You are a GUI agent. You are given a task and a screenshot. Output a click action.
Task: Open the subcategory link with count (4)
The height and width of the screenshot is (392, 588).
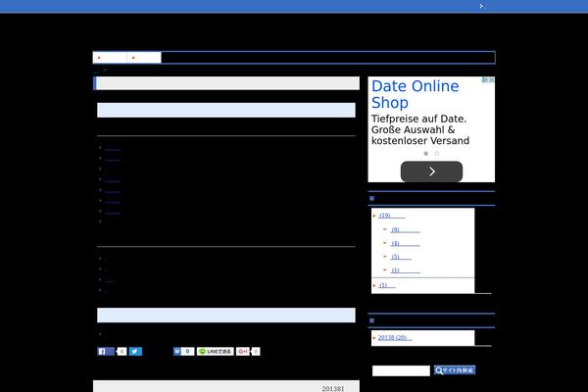[405, 243]
